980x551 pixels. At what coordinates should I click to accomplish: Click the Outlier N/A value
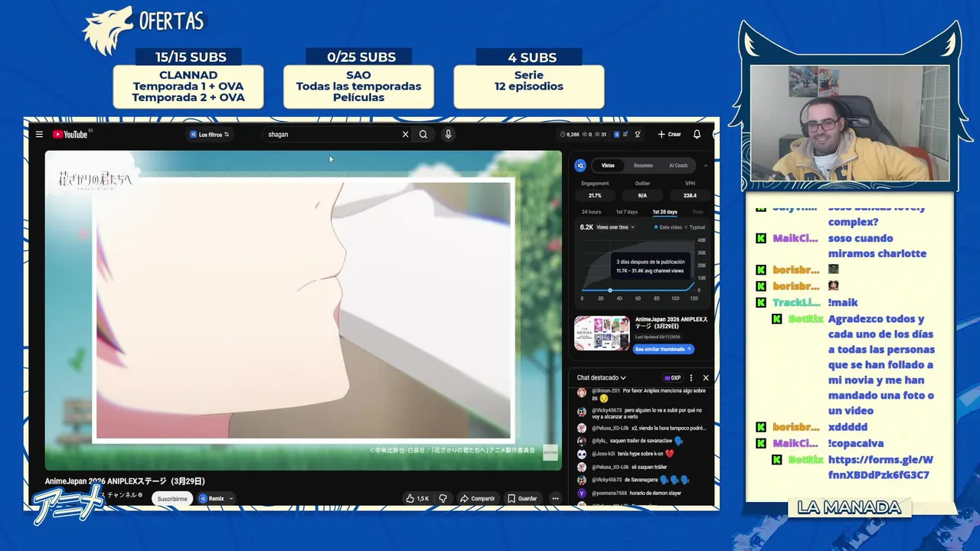click(x=642, y=196)
